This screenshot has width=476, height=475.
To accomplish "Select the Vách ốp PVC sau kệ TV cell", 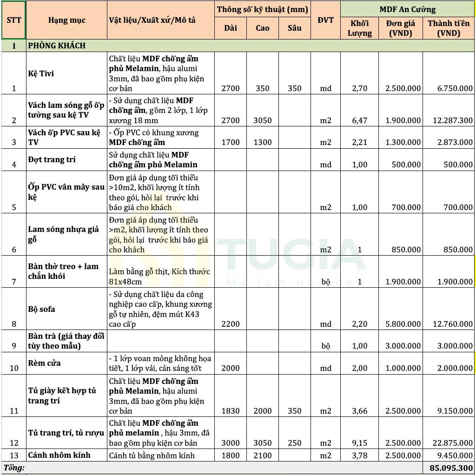I will 66,138.
